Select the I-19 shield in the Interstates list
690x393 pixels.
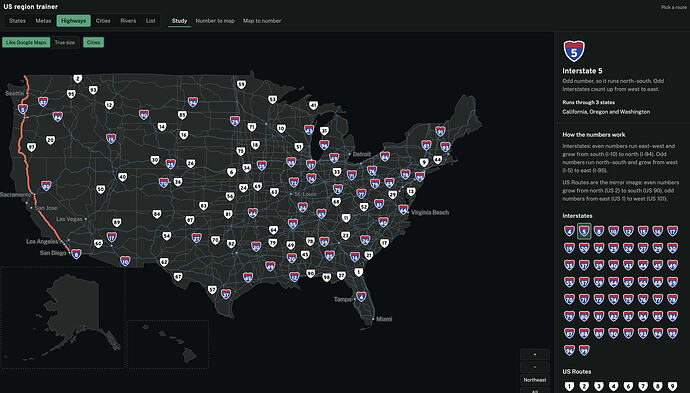pos(569,248)
